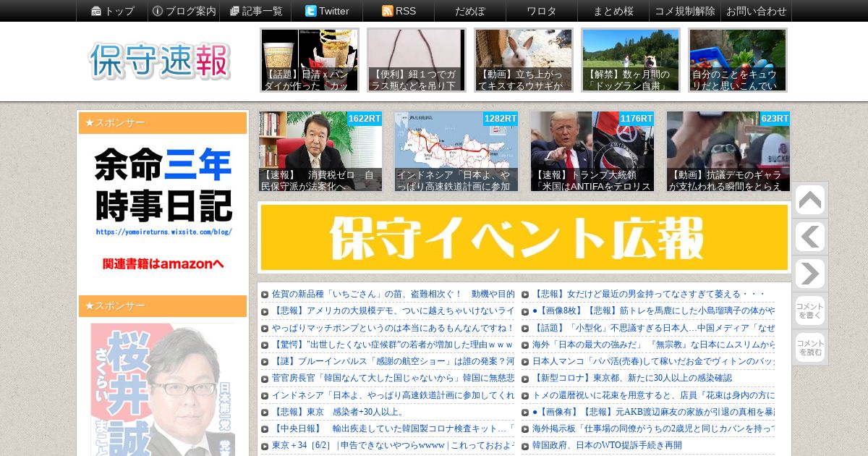This screenshot has width=868, height=456.
Task: Open the 消費税ゼロ article with 1622RT
Action: click(320, 151)
